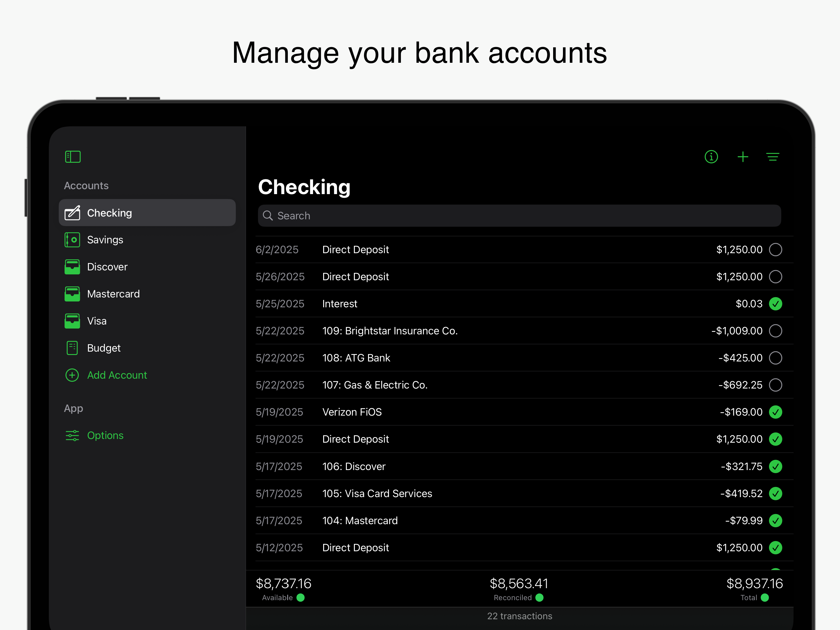Image resolution: width=840 pixels, height=630 pixels.
Task: Click the green dot beside Available
Action: pyautogui.click(x=300, y=598)
